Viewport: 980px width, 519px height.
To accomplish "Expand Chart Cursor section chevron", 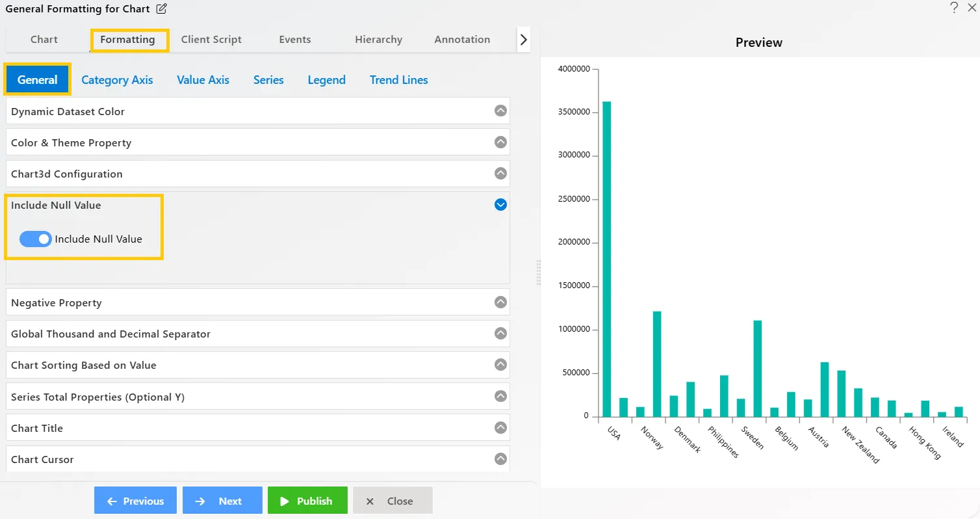I will 500,459.
